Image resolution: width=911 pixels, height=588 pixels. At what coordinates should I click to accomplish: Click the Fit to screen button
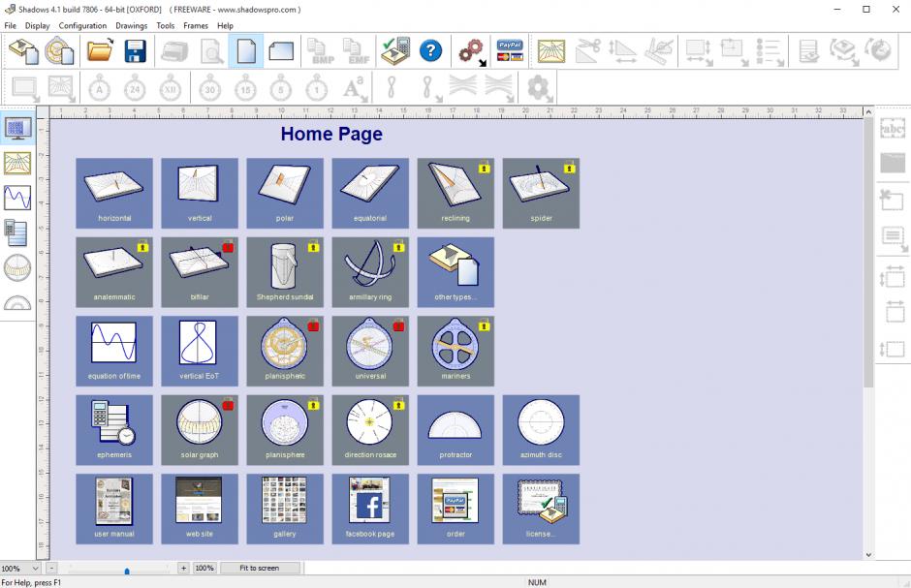[x=259, y=568]
